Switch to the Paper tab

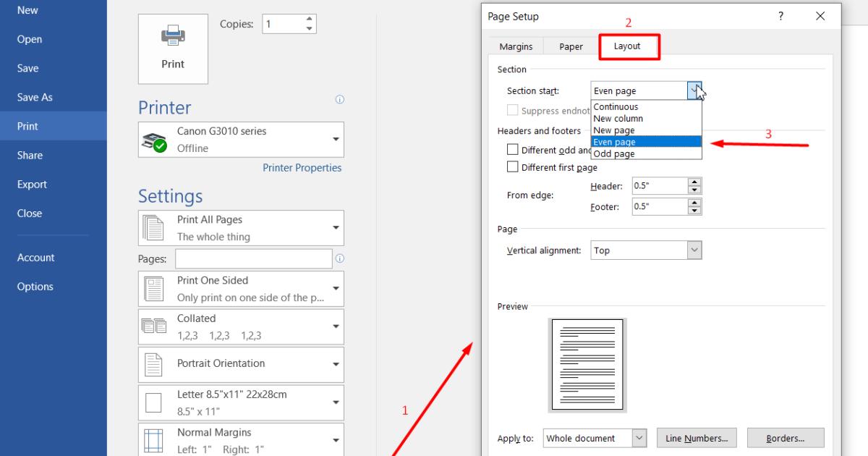(571, 46)
